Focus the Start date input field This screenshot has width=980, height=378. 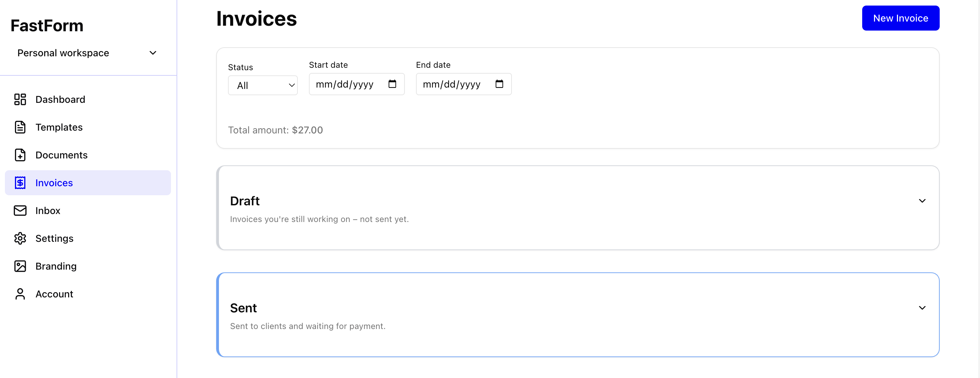(x=344, y=84)
